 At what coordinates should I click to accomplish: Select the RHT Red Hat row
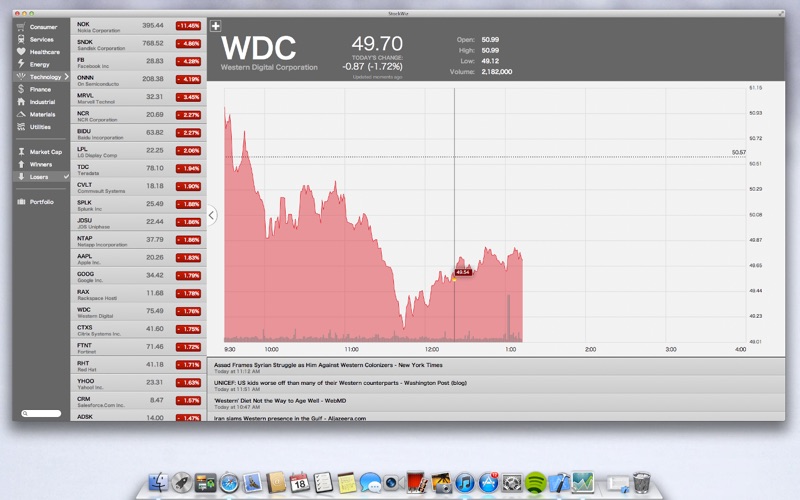138,365
